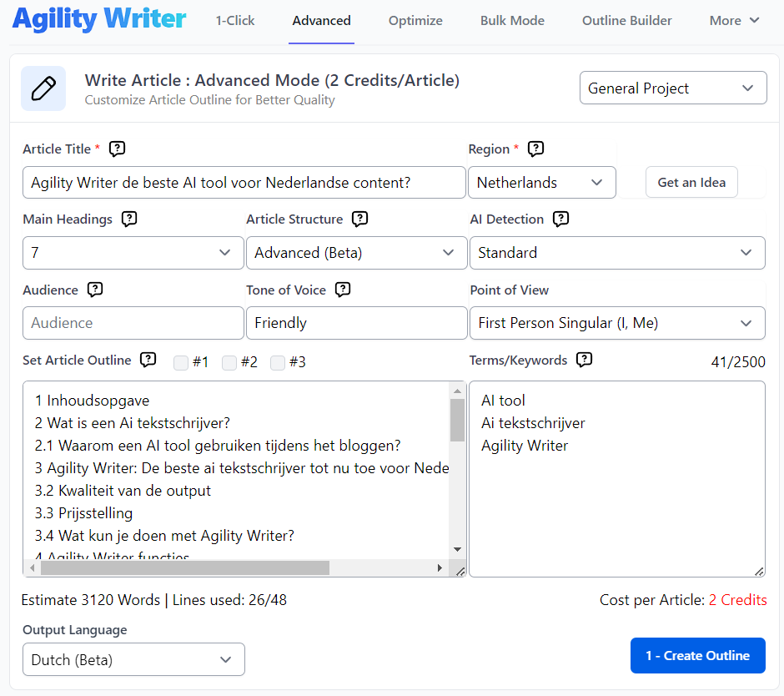
Task: Click outline box scroll down arrow
Action: point(457,549)
